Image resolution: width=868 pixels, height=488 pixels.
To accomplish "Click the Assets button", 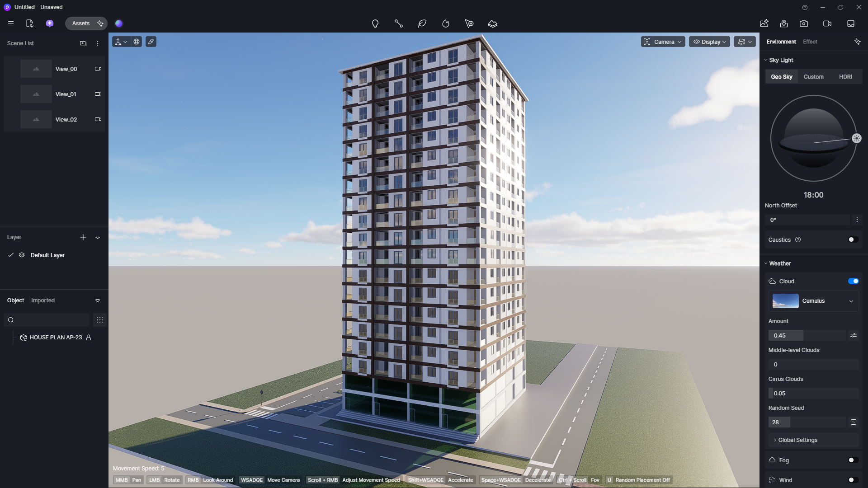I will [81, 23].
